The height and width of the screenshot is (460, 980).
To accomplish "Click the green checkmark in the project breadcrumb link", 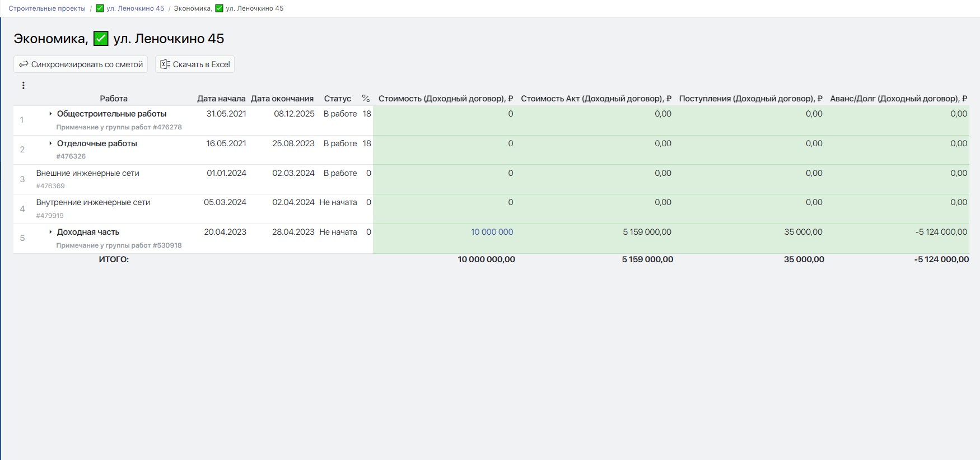I will [x=100, y=8].
